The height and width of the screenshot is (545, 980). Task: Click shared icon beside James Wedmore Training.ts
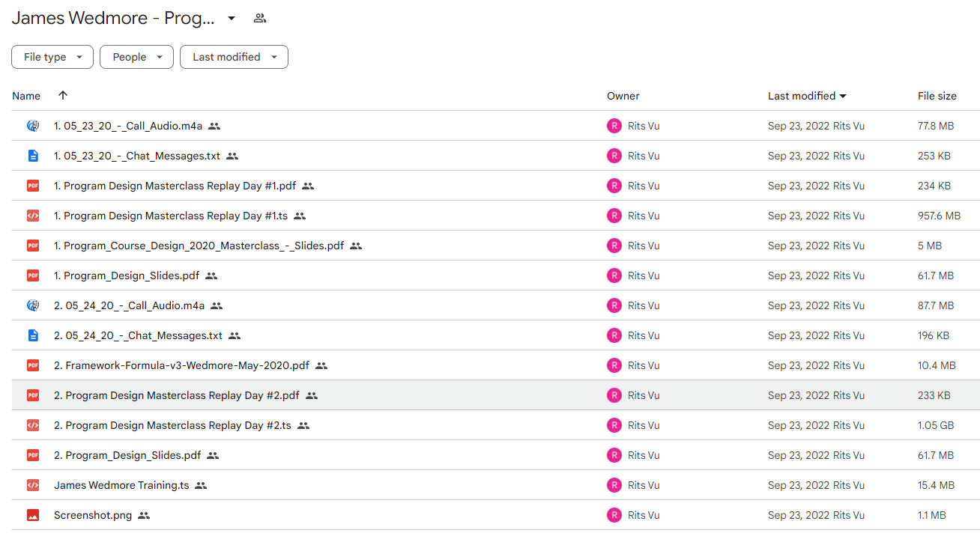tap(201, 485)
